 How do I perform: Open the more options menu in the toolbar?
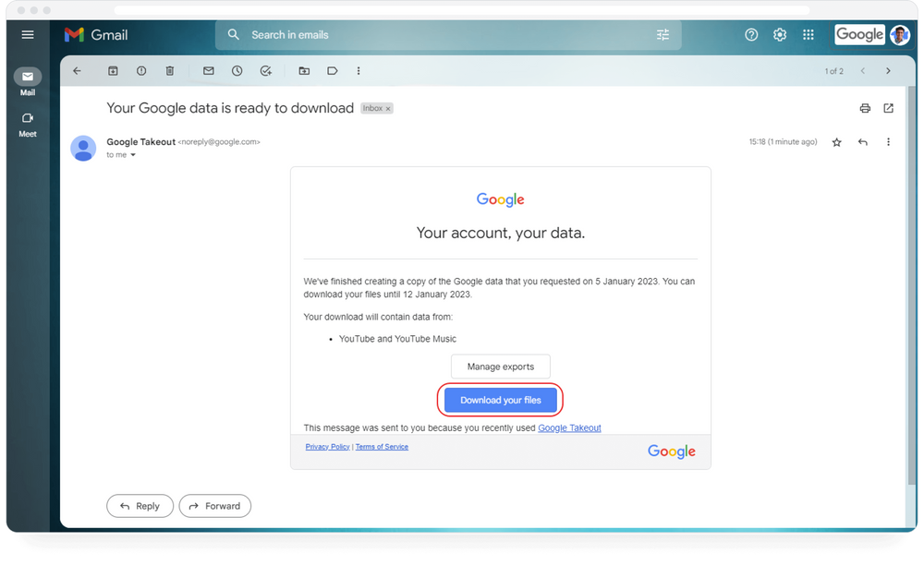click(359, 70)
